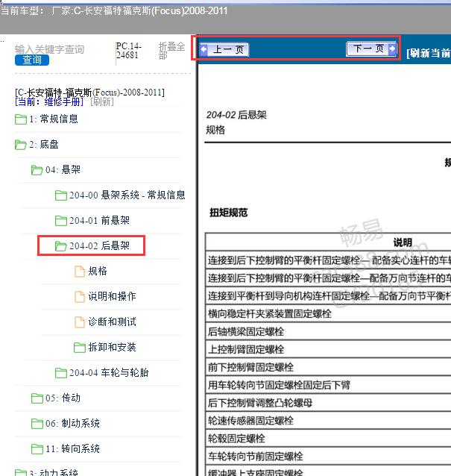Image resolution: width=451 pixels, height=476 pixels.
Task: Expand folder icon for 11: 转向系统
Action: (x=37, y=449)
